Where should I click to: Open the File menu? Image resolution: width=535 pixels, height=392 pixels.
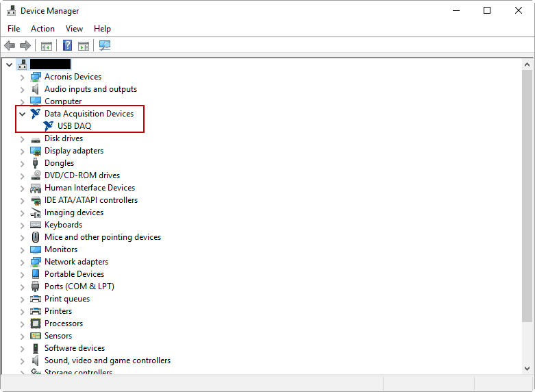[14, 29]
